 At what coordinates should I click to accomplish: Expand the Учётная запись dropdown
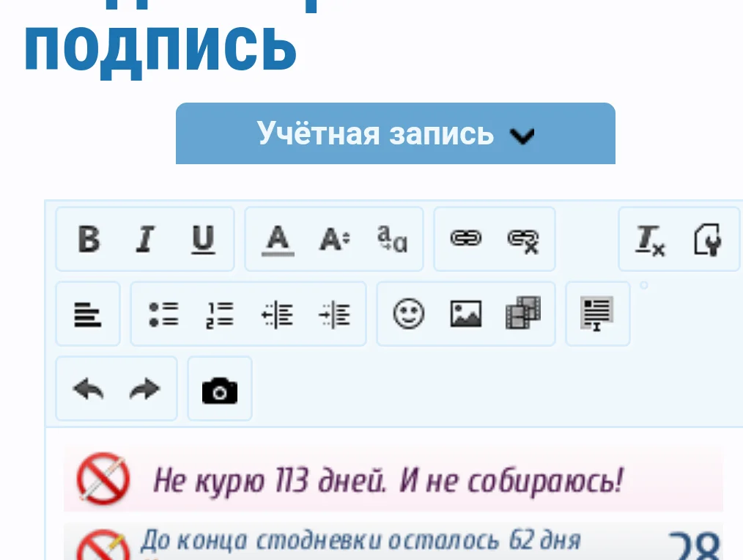point(396,133)
